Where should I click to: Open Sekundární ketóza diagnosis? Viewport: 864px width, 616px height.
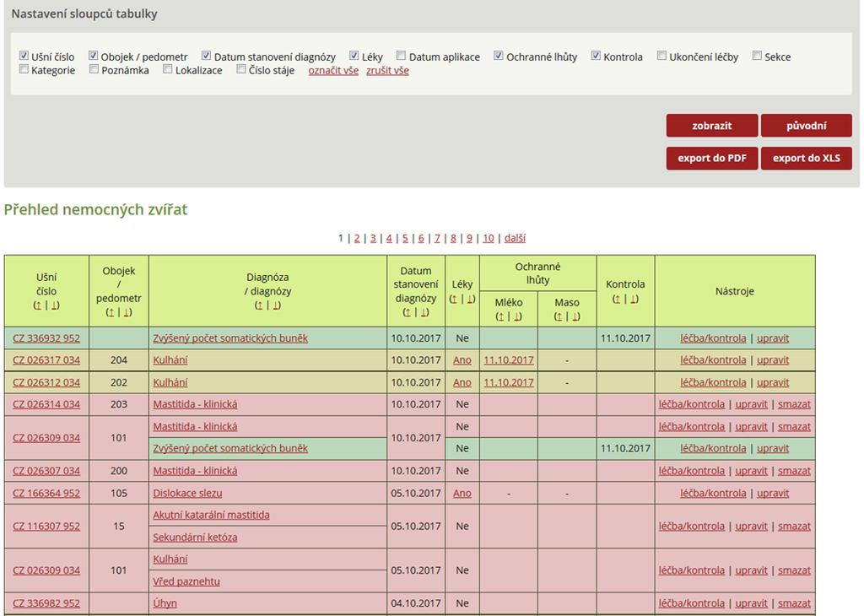click(195, 538)
